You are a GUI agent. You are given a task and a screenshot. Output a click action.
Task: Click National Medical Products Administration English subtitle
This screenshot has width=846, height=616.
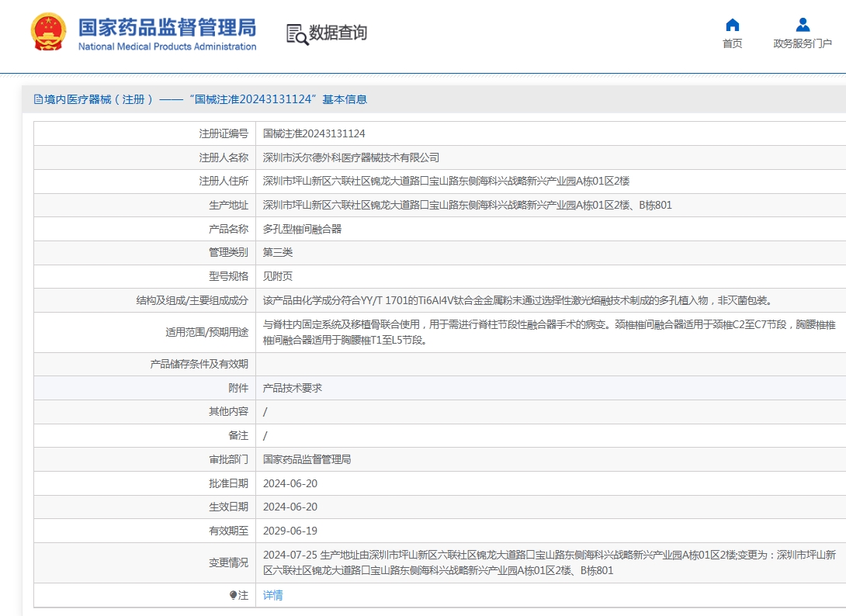coord(167,47)
